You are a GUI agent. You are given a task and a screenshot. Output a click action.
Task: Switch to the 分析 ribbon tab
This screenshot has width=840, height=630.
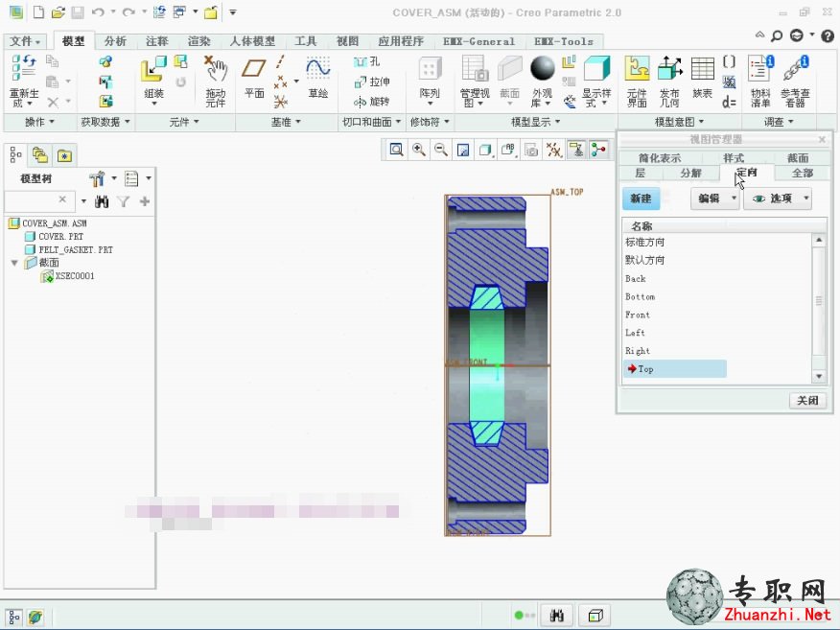(115, 41)
